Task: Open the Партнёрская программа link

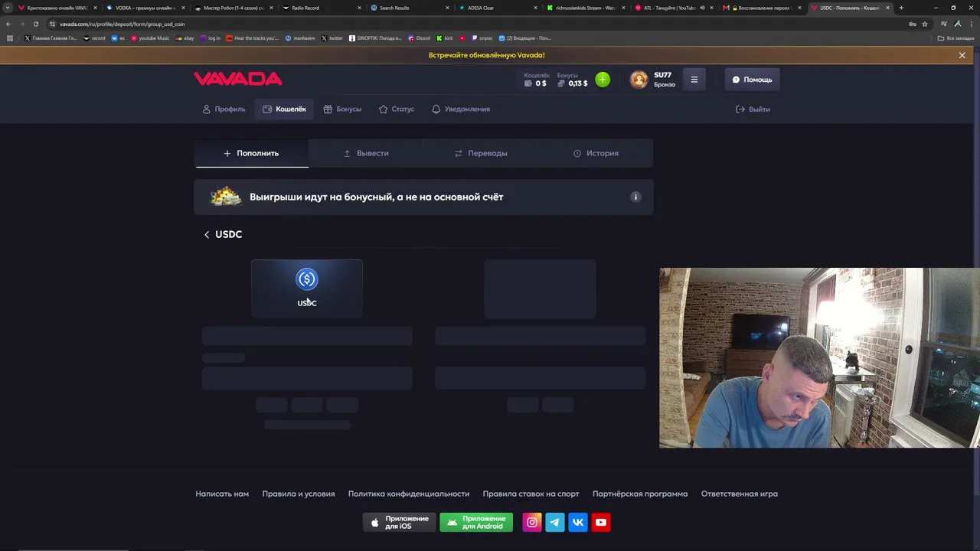Action: (640, 494)
